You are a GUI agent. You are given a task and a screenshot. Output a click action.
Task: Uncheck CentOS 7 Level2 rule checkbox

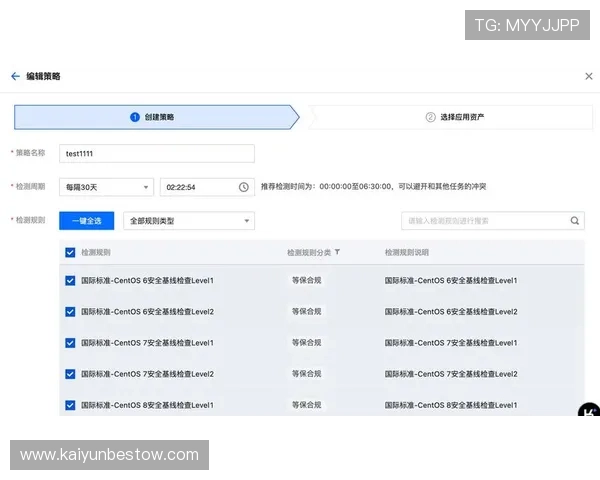pyautogui.click(x=70, y=374)
